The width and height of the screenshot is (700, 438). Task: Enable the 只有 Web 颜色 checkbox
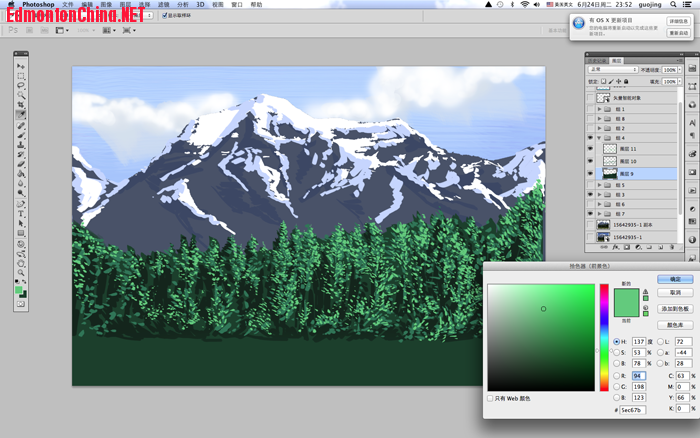[x=490, y=398]
